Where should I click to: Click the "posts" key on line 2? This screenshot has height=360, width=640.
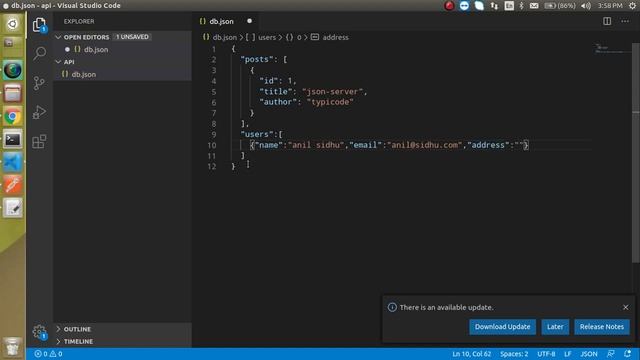[x=256, y=60]
